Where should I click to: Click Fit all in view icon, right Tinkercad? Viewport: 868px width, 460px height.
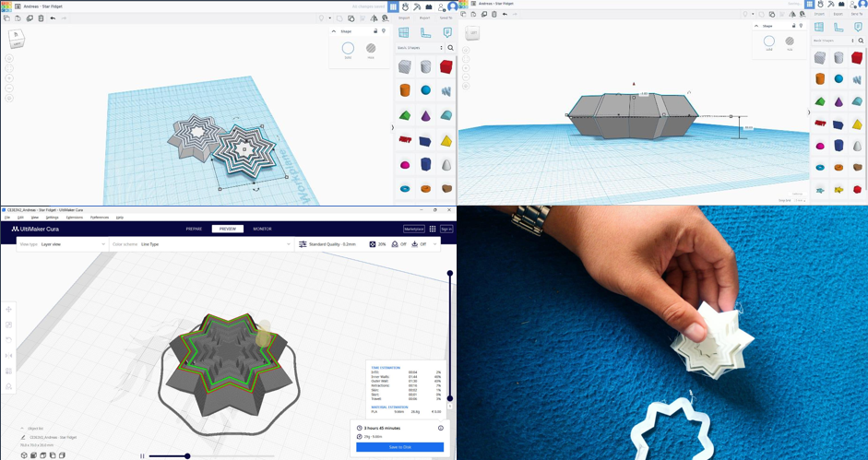pyautogui.click(x=466, y=58)
